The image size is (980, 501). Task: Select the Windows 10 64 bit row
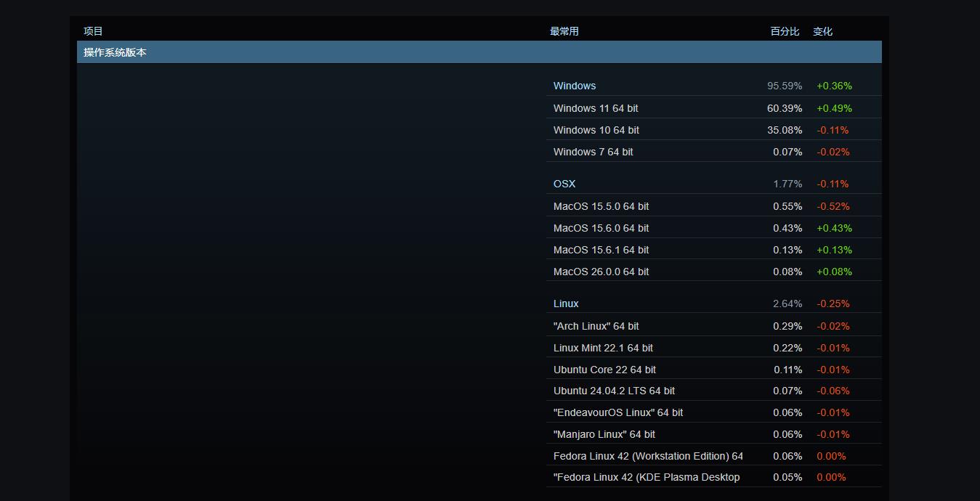[x=596, y=130]
